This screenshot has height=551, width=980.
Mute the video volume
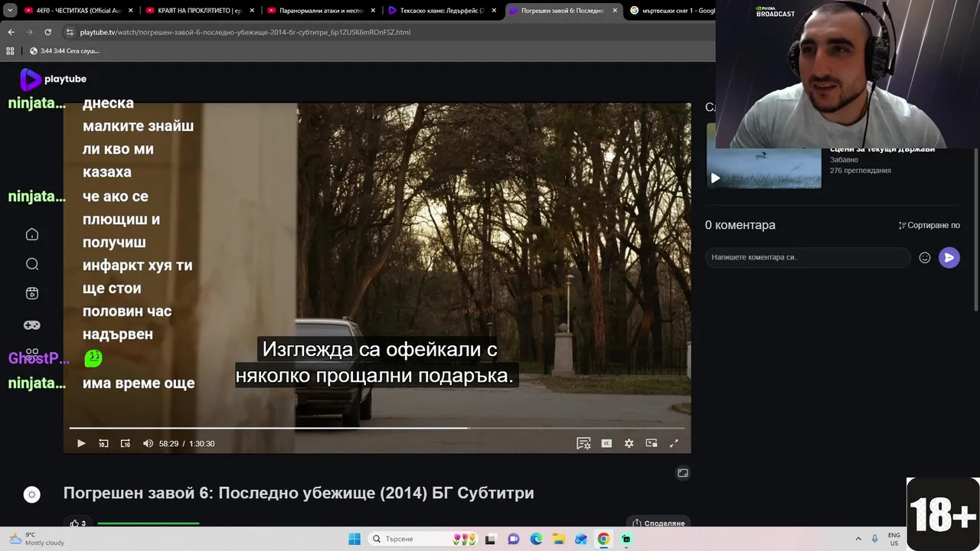(148, 443)
